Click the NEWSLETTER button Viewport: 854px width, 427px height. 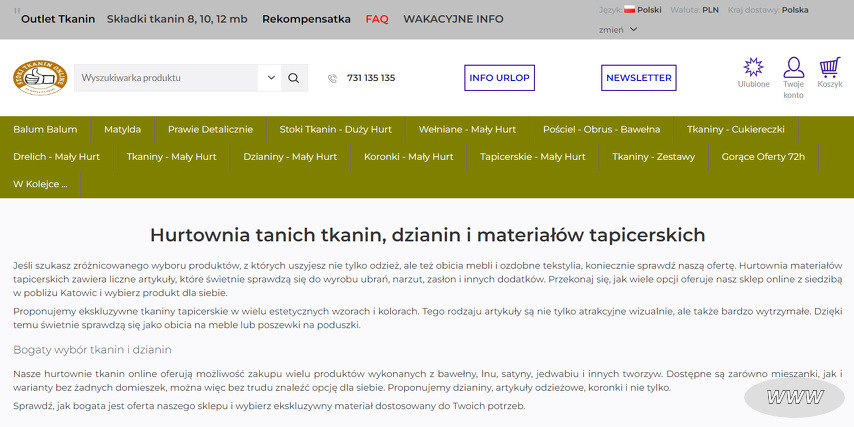[x=639, y=78]
